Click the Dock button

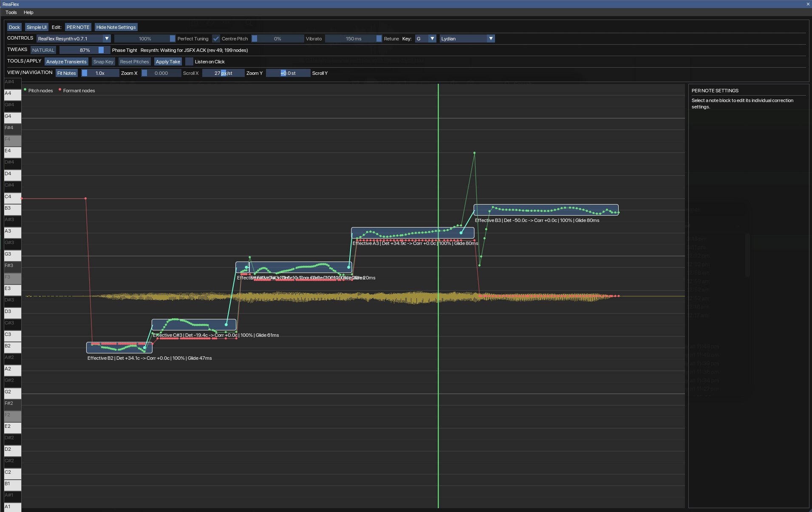14,27
